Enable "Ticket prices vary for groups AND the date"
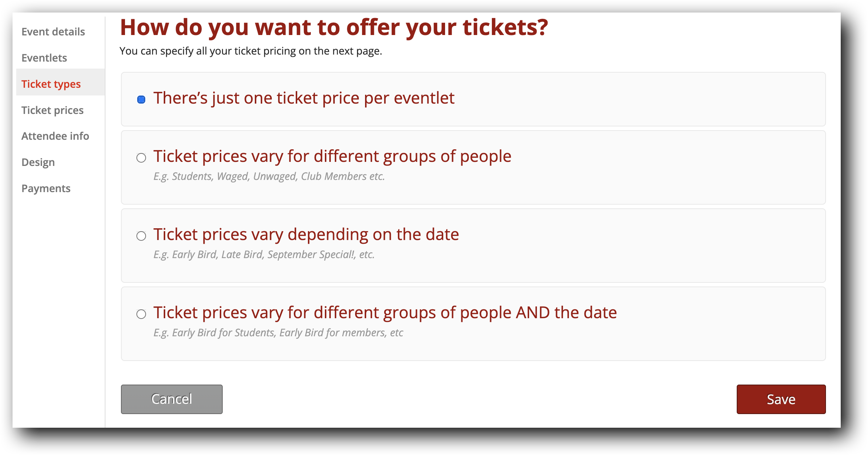This screenshot has width=868, height=455. pyautogui.click(x=140, y=314)
